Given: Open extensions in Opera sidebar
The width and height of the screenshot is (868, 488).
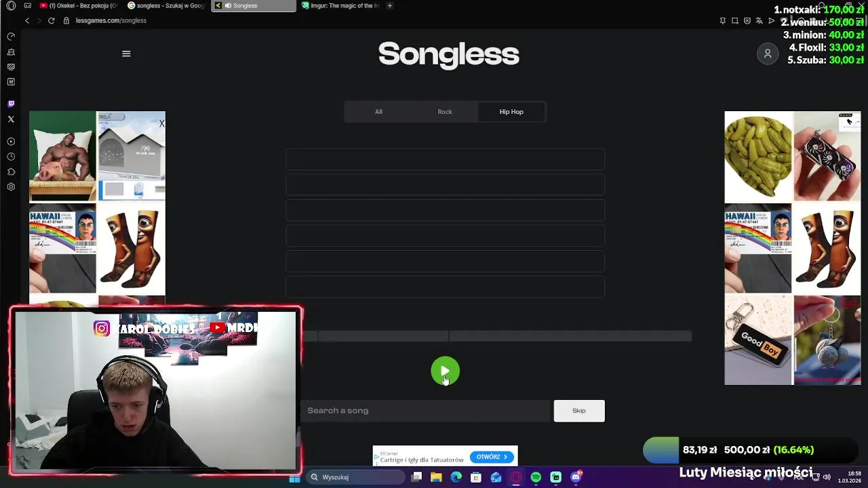Looking at the screenshot, I should coord(11,171).
